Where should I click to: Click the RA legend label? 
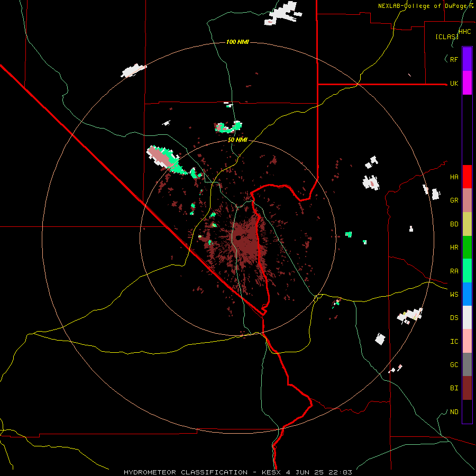pyautogui.click(x=454, y=271)
